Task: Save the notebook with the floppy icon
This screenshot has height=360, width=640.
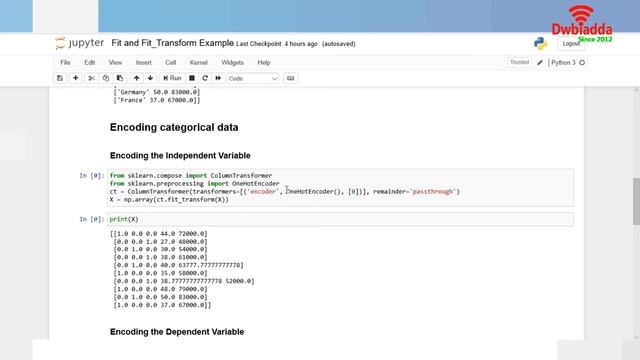Action: 60,78
